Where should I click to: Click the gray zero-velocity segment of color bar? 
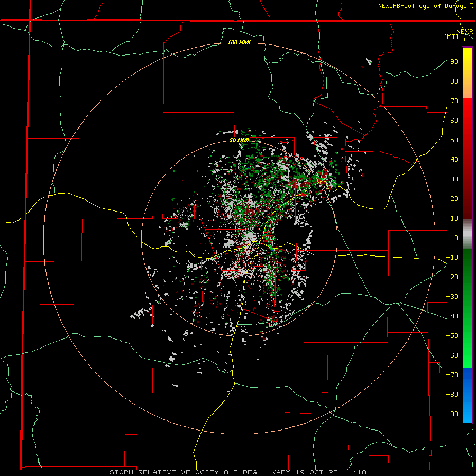point(467,234)
